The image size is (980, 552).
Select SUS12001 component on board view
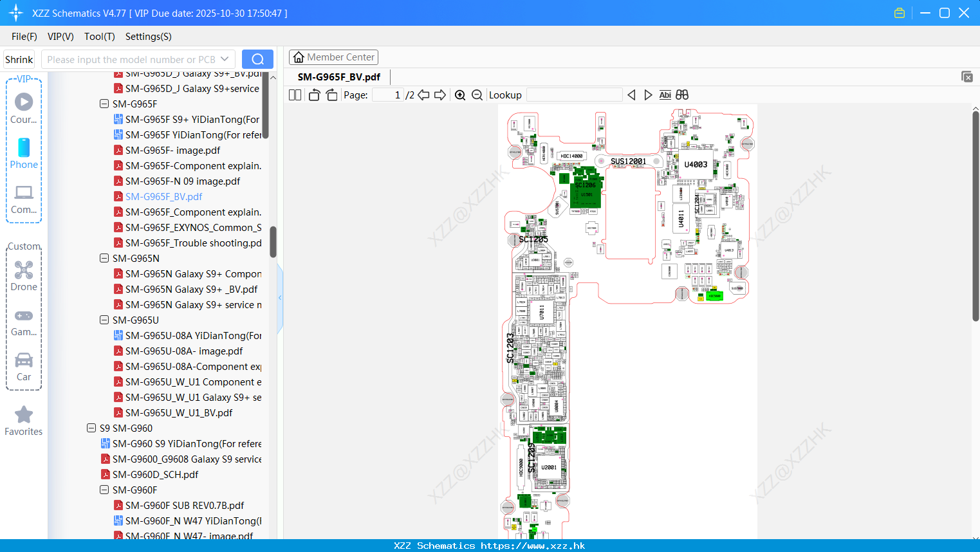click(628, 161)
